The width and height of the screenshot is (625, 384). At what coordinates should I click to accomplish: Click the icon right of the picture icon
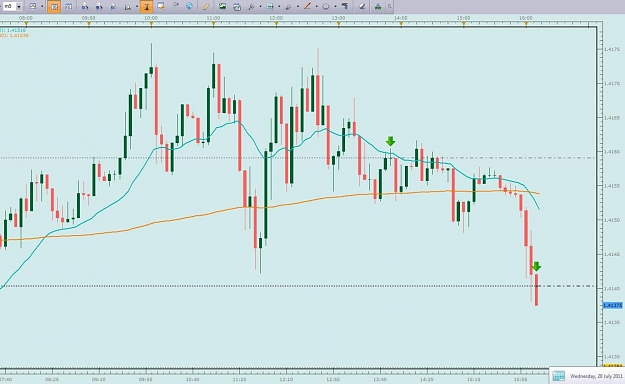point(237,6)
